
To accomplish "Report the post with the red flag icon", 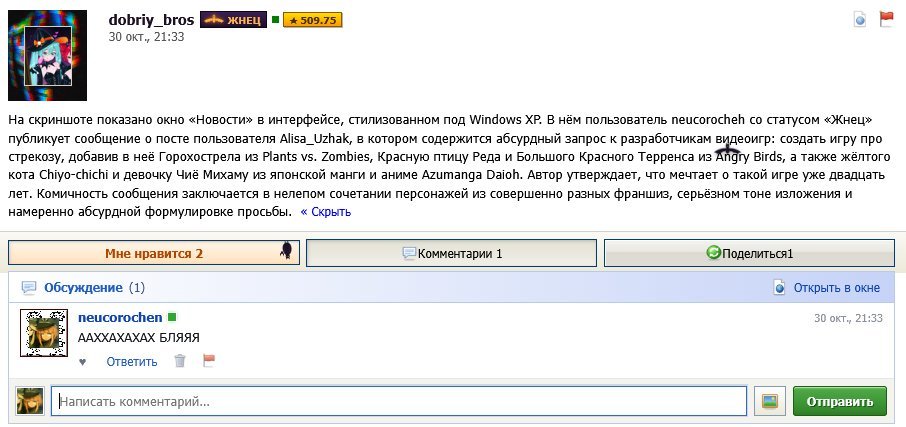I will point(886,19).
